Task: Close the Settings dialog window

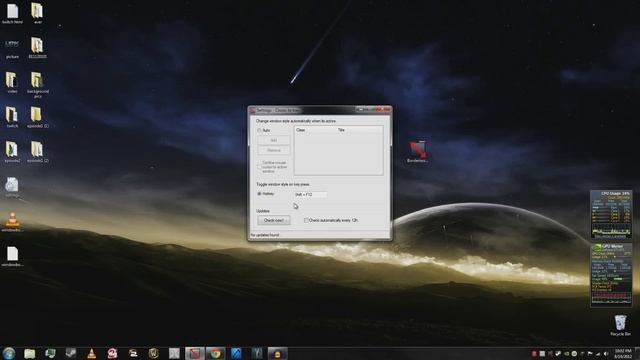Action: (x=384, y=109)
